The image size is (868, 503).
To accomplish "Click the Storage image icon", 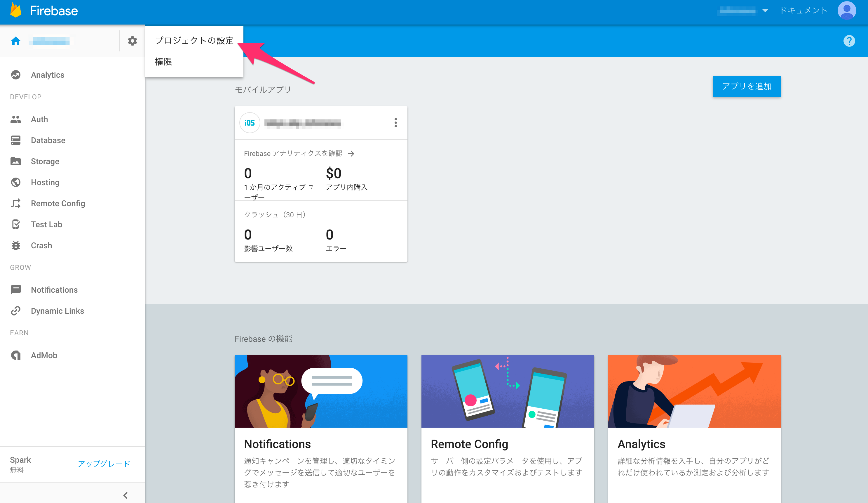I will tap(16, 161).
